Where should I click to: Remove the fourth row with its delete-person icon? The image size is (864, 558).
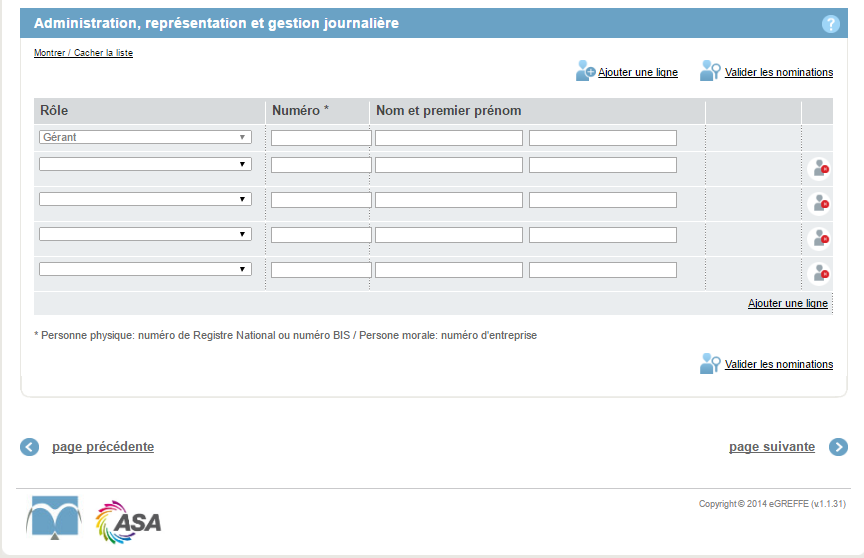(819, 239)
